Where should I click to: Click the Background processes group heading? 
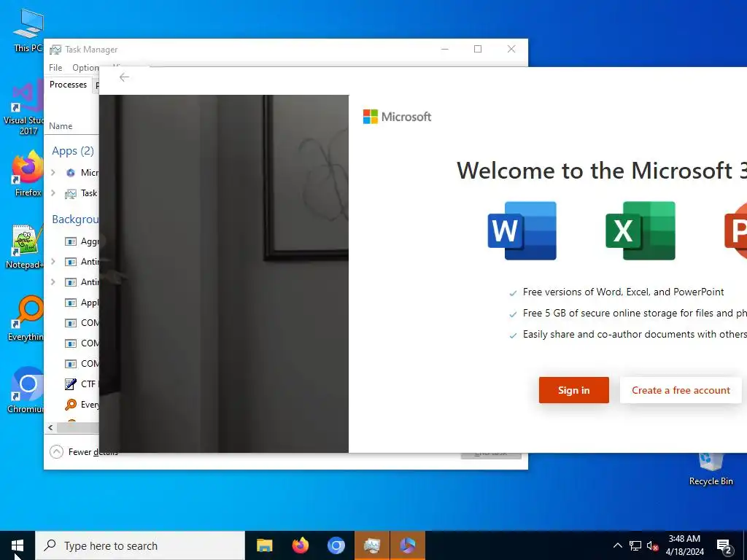point(75,219)
